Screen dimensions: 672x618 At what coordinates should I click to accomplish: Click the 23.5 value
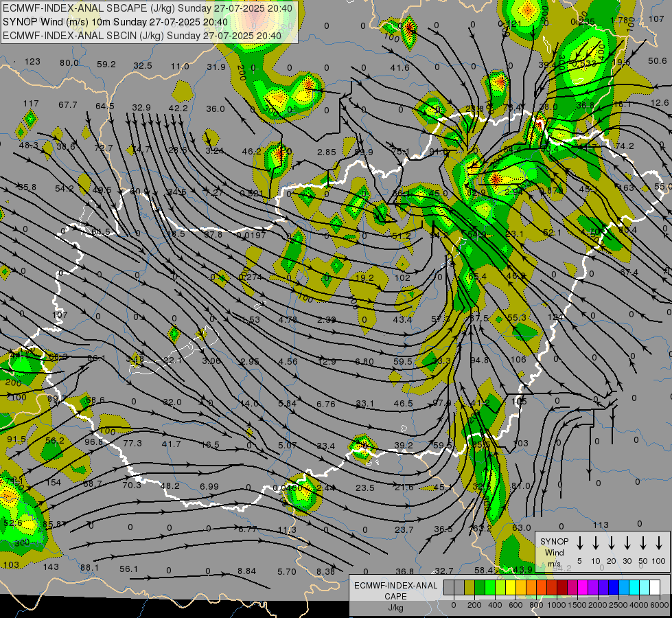365,488
